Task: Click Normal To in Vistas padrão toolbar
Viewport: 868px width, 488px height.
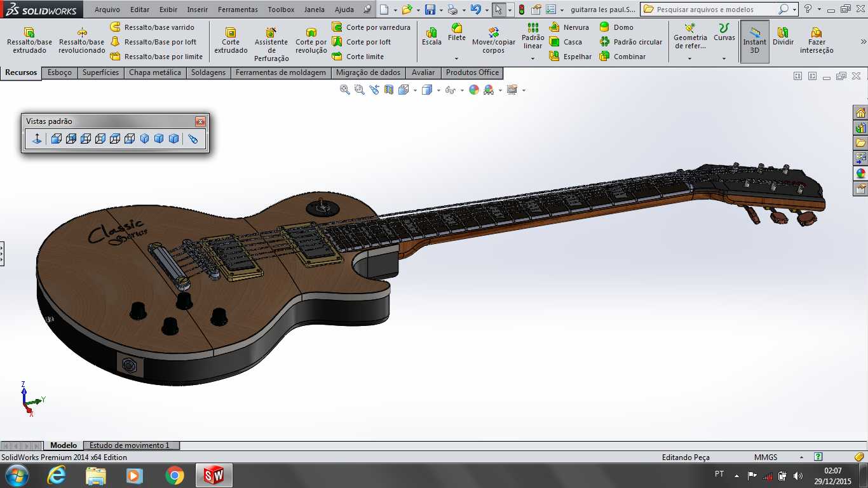Action: 37,139
